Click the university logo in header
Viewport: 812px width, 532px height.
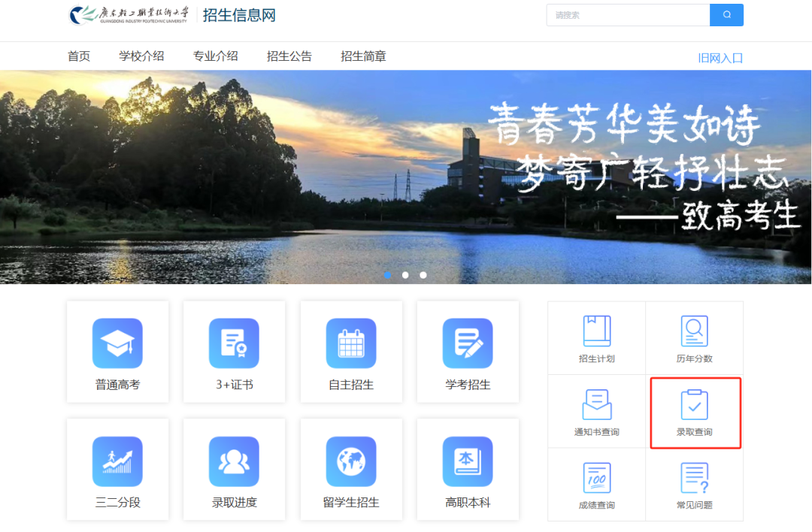click(x=129, y=15)
